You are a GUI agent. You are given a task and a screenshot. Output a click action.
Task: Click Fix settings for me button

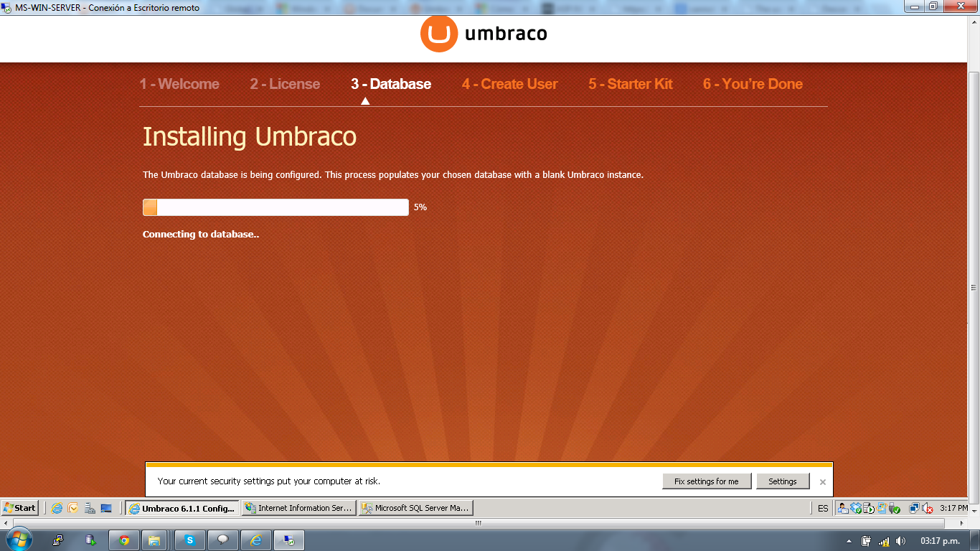707,481
